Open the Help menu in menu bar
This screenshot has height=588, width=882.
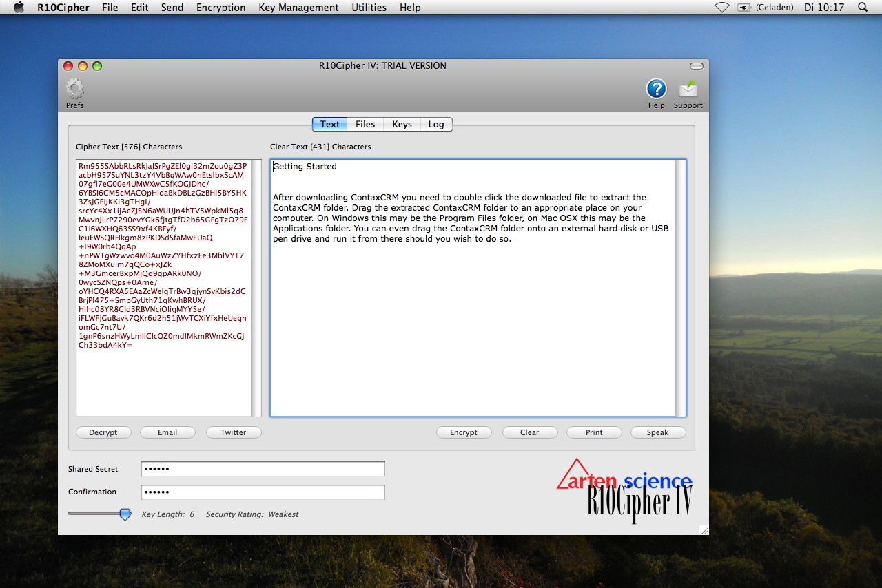coord(410,8)
